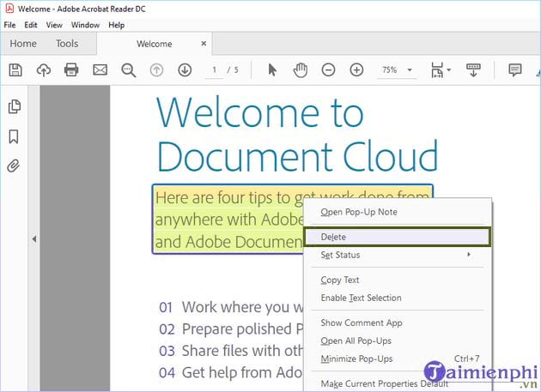Image resolution: width=541 pixels, height=392 pixels.
Task: Zoom in with plus button
Action: (x=356, y=70)
